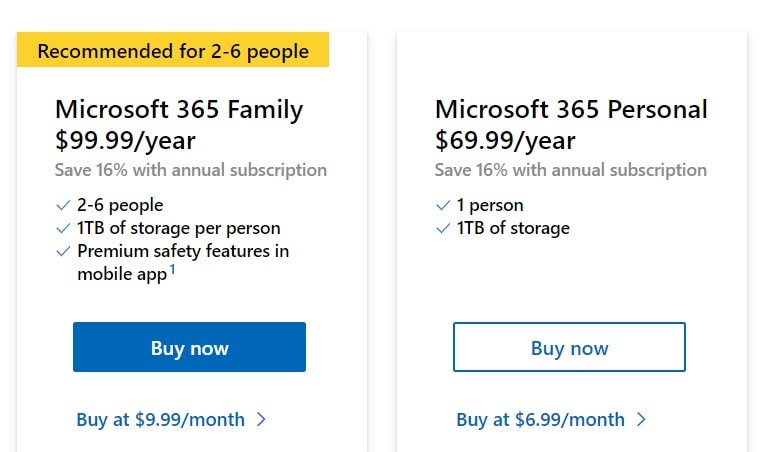Click the $99.99/year price text
763x452 pixels.
coord(125,140)
